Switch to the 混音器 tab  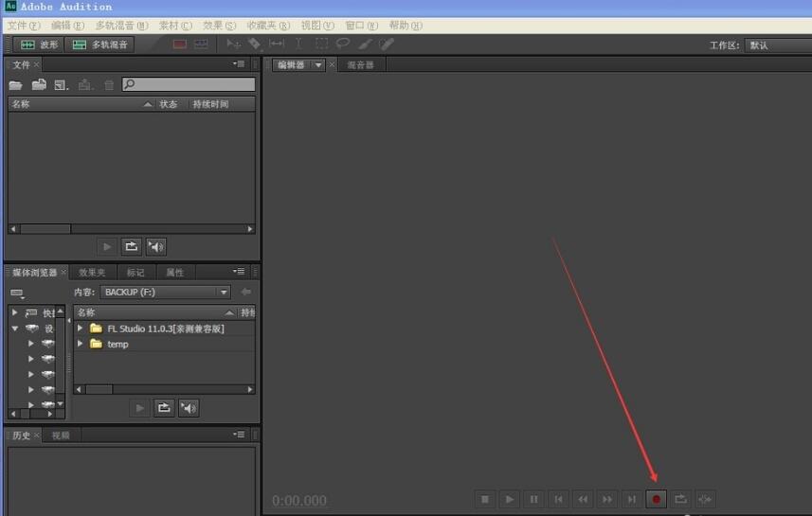[360, 65]
